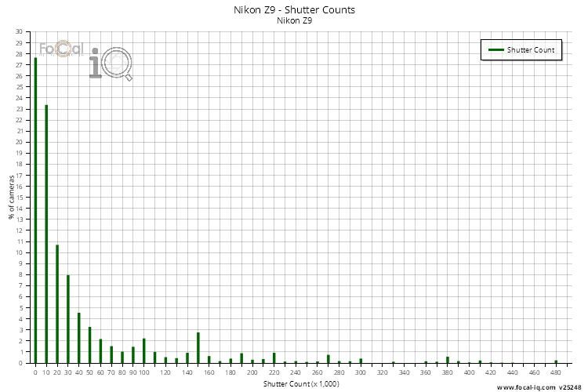Click the '100' label on the x-axis

coord(144,372)
